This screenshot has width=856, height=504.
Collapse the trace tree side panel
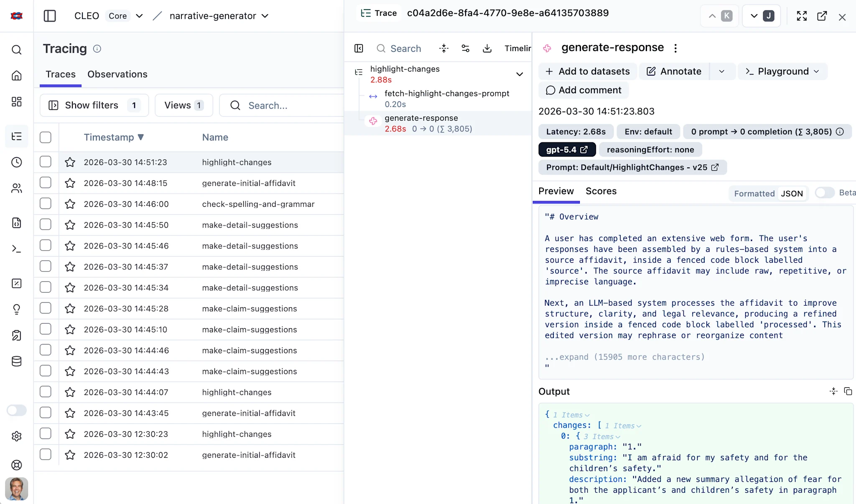[359, 48]
